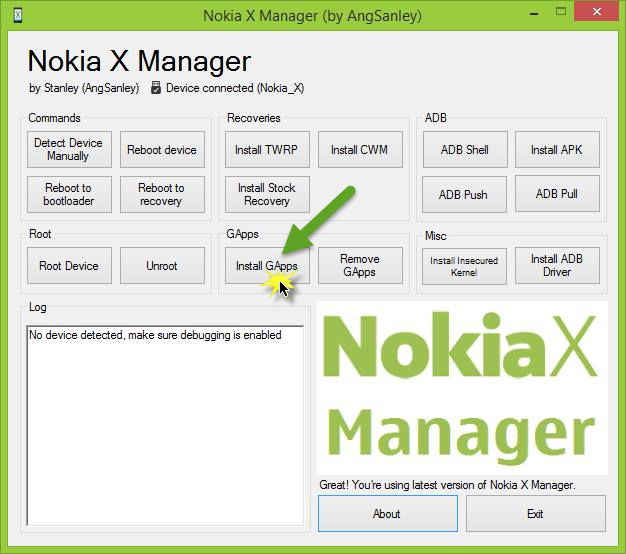Open the About dialog
The width and height of the screenshot is (626, 554).
click(x=388, y=514)
